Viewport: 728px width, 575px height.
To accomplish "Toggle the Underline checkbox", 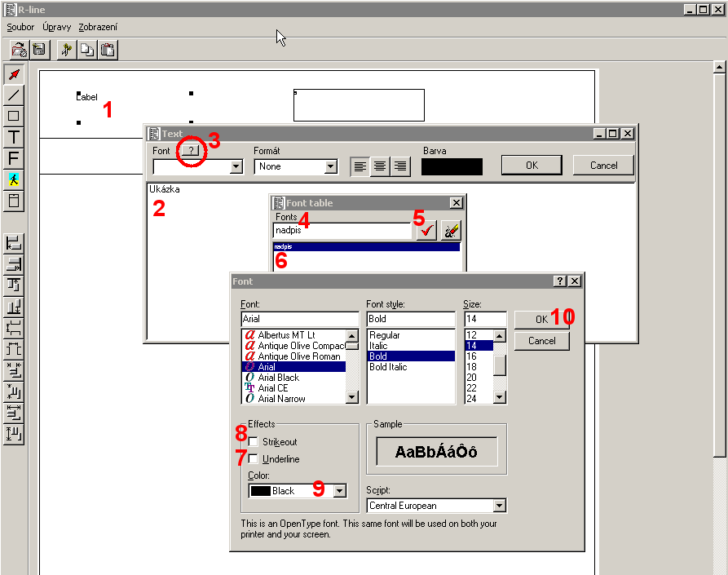I will pyautogui.click(x=254, y=459).
